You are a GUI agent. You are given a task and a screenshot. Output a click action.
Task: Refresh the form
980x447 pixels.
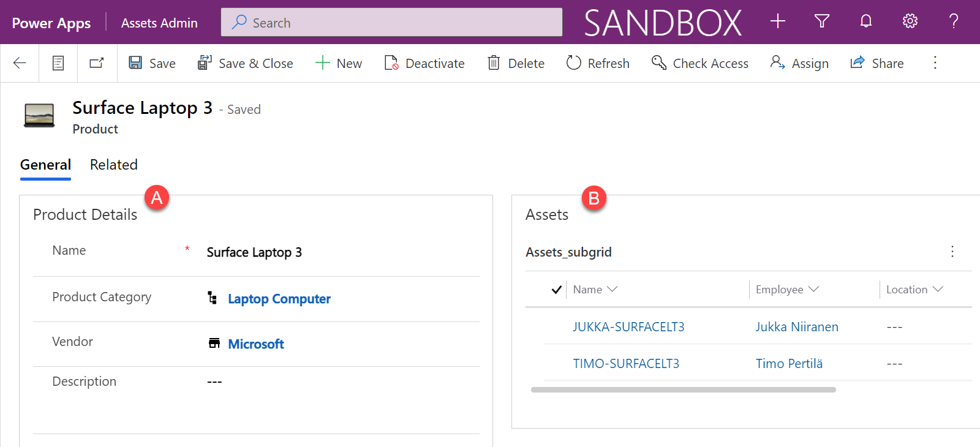[598, 63]
